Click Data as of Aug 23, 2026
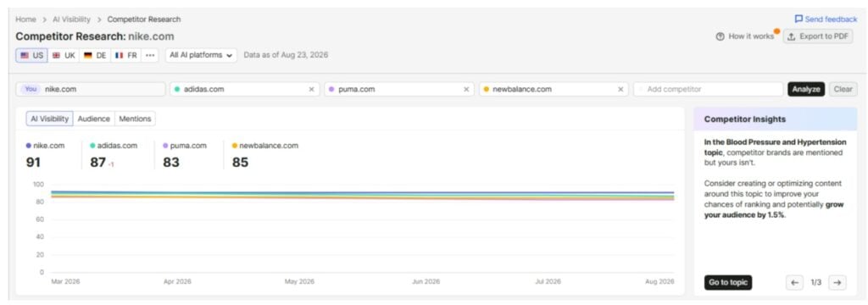The width and height of the screenshot is (868, 305). [287, 55]
